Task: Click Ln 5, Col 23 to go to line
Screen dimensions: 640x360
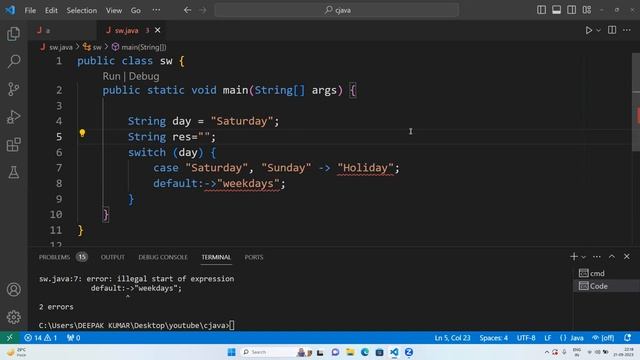Action: tap(452, 338)
